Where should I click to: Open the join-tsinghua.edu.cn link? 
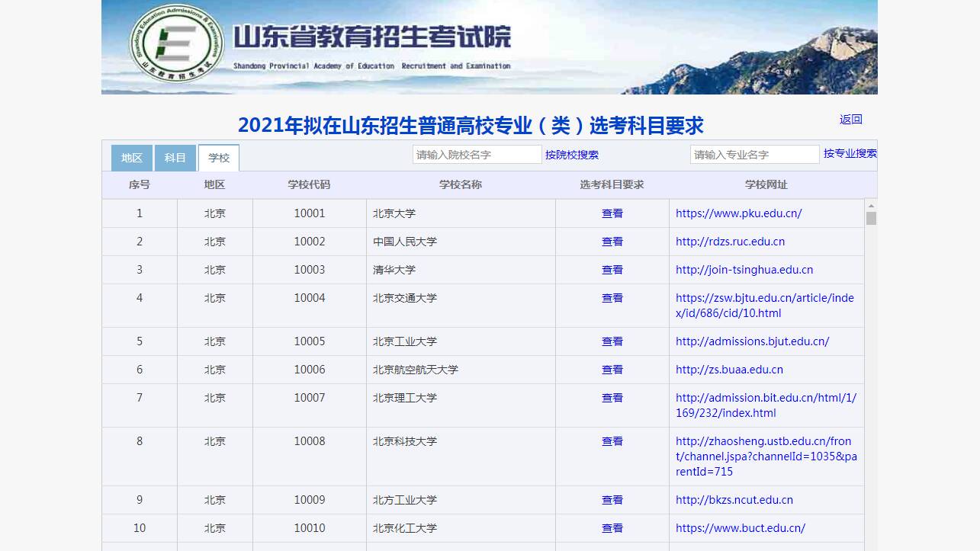[x=744, y=270]
